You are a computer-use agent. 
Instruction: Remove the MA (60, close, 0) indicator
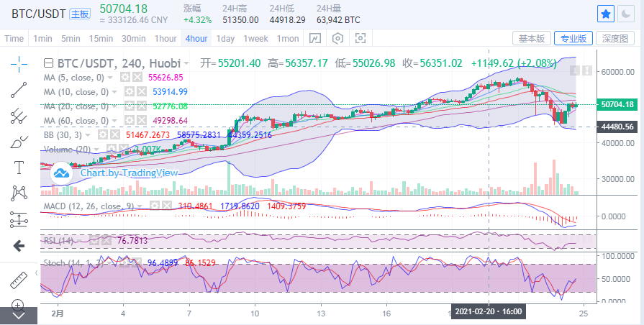(x=141, y=121)
